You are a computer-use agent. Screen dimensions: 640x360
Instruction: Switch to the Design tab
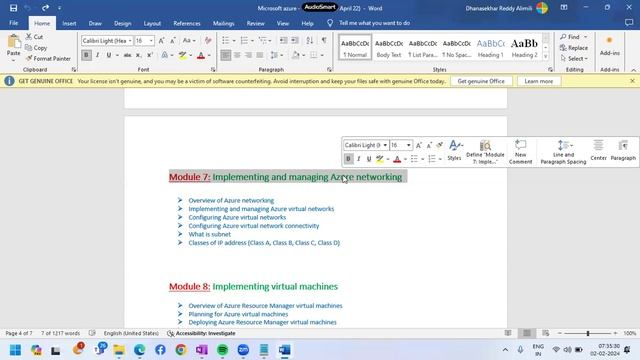[122, 23]
